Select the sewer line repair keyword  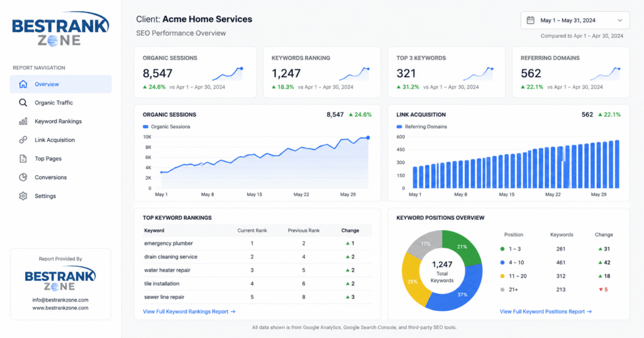tap(164, 297)
